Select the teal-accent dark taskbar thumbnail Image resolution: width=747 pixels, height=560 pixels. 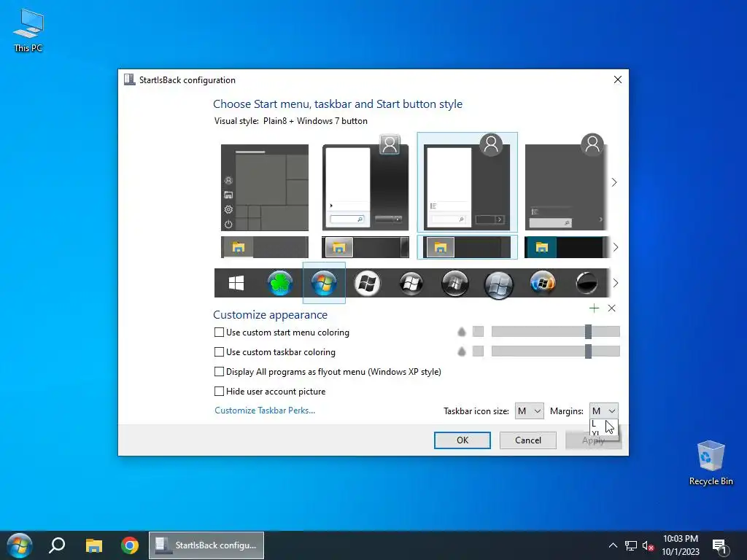[x=567, y=247]
